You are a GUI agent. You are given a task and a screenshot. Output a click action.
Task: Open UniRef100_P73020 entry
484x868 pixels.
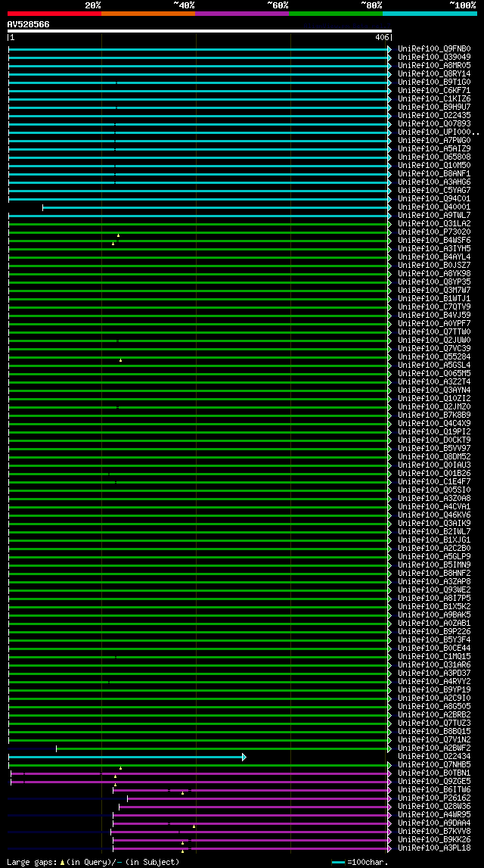(434, 232)
